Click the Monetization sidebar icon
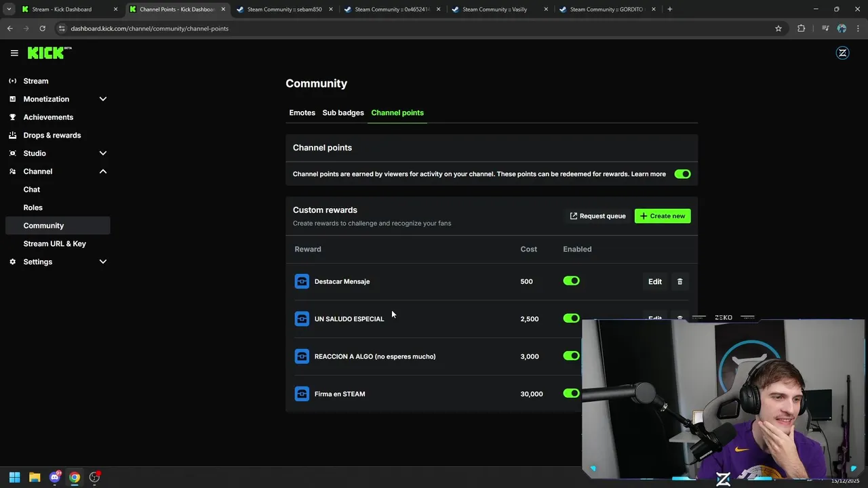The width and height of the screenshot is (868, 488). click(12, 99)
